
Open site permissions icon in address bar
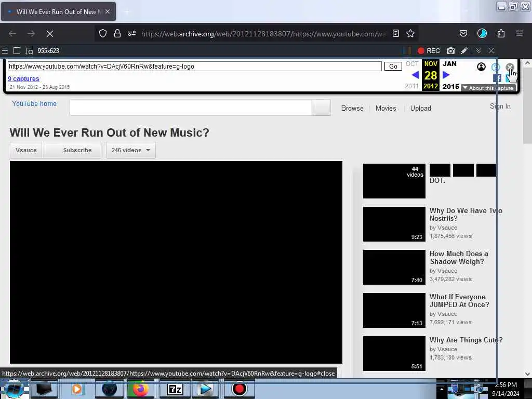pos(132,33)
